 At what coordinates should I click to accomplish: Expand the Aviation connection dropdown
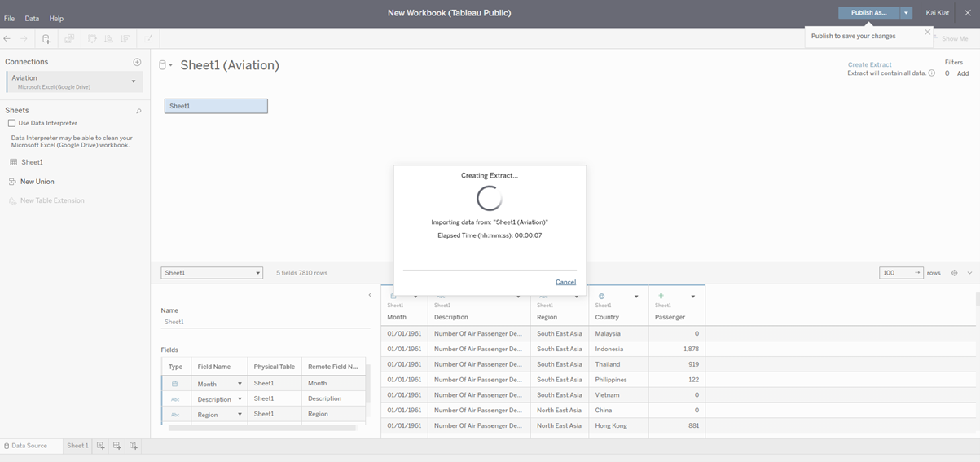click(x=134, y=81)
